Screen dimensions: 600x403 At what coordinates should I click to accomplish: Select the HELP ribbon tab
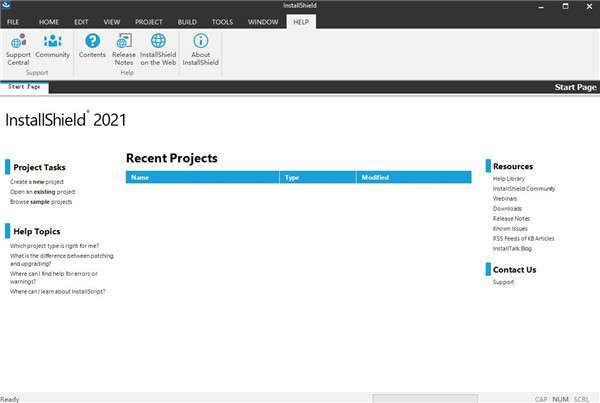(x=301, y=22)
